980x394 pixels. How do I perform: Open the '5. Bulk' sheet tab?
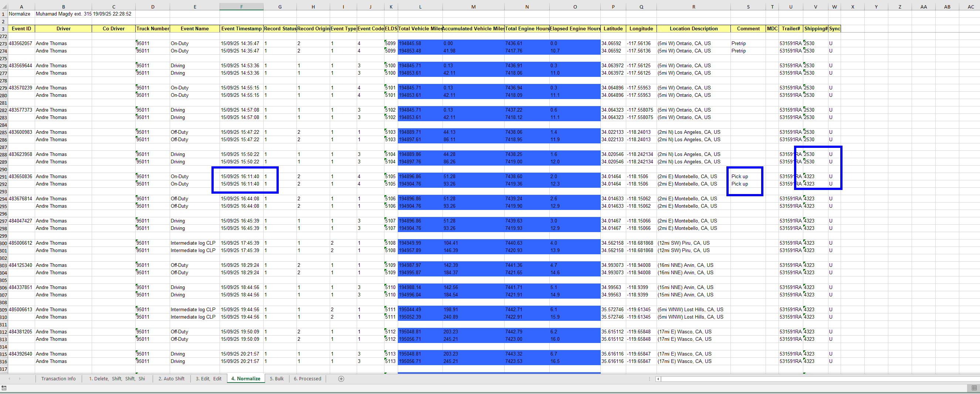click(x=277, y=378)
